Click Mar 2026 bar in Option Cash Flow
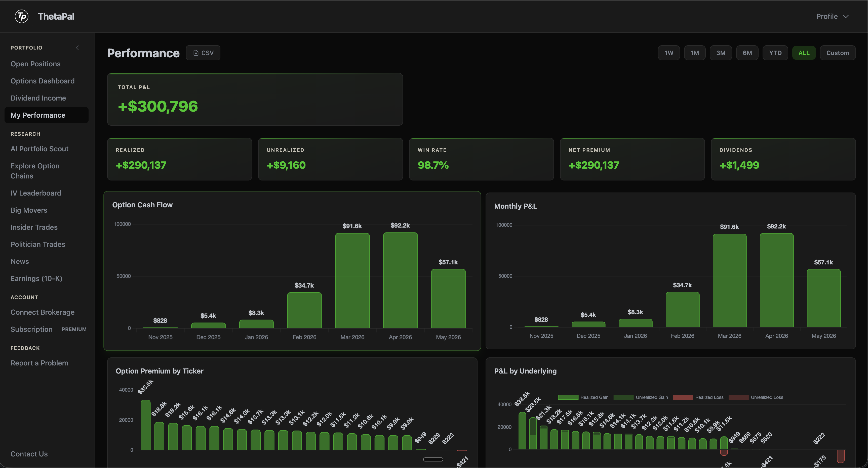 click(x=352, y=280)
